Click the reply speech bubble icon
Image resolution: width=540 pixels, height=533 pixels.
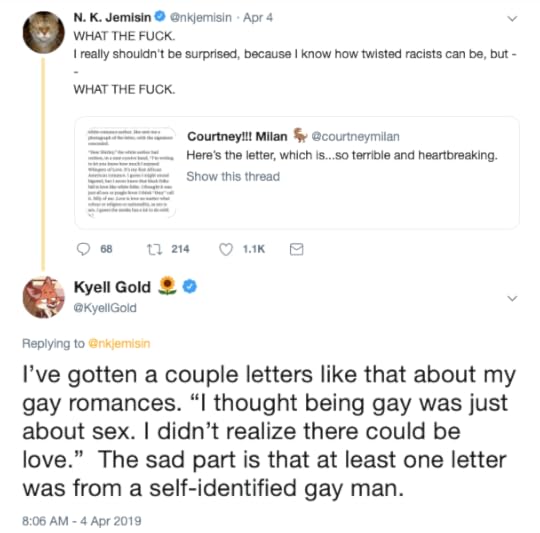(83, 249)
